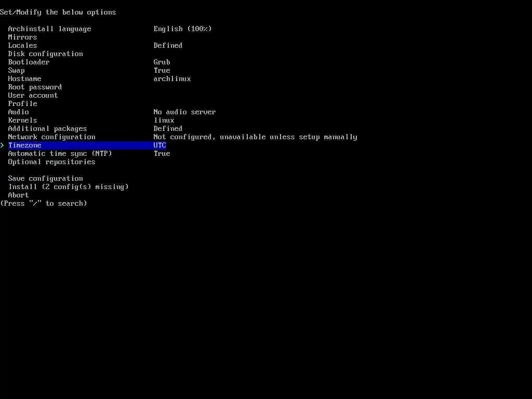This screenshot has height=399, width=532.
Task: Select Install (2 config(s) missing)
Action: (x=68, y=187)
